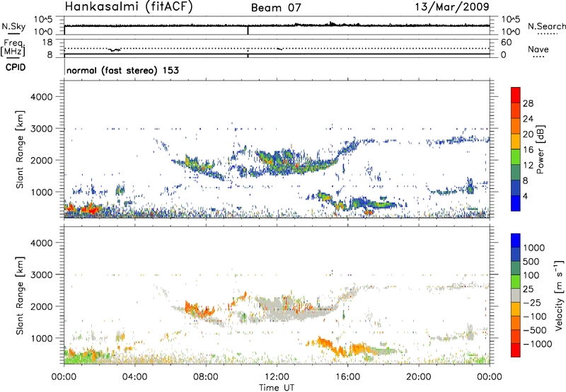The height and width of the screenshot is (392, 566).
Task: Select the '4' label on Power color bar
Action: 525,196
